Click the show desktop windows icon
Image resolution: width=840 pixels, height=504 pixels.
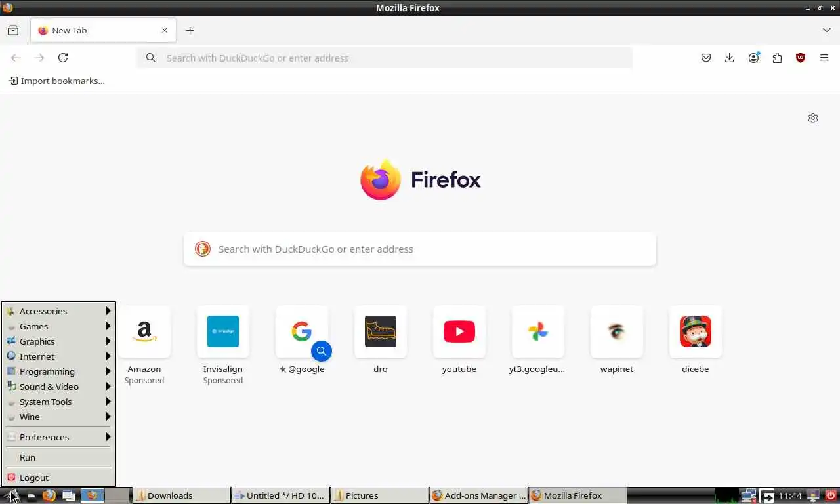click(68, 495)
